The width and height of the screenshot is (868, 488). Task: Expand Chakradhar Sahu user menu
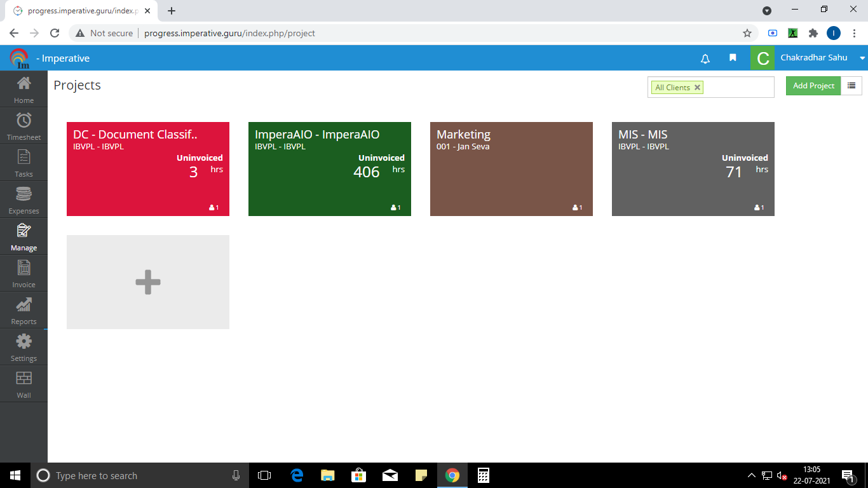(x=862, y=58)
